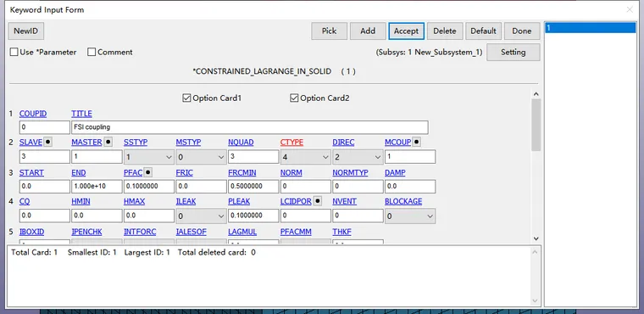The width and height of the screenshot is (644, 314).
Task: Click the Add button
Action: tap(368, 31)
